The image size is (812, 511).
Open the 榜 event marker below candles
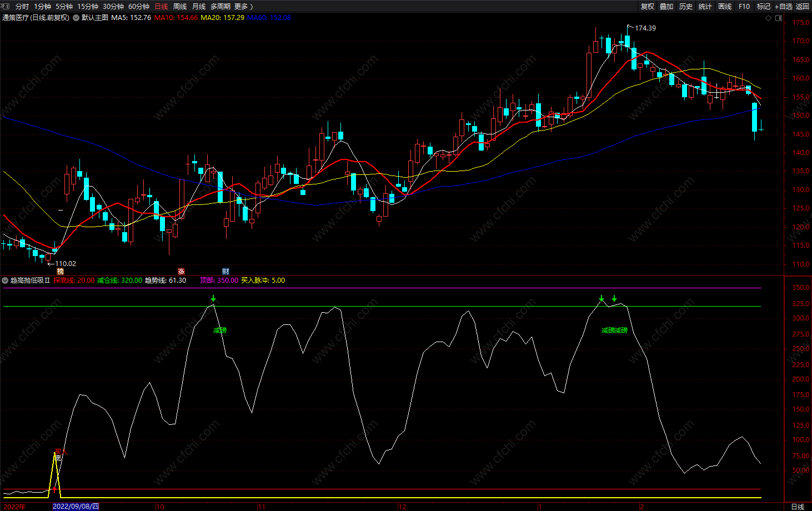(61, 272)
